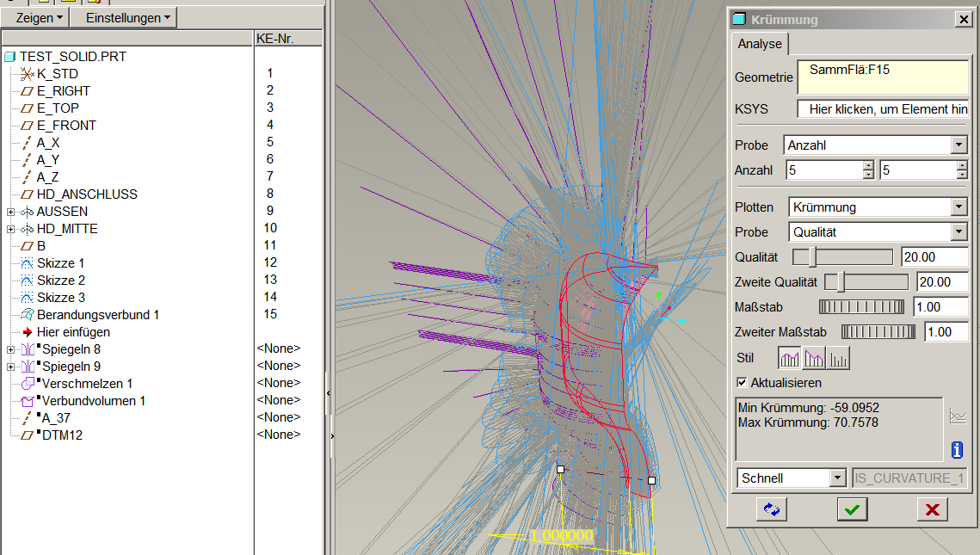Expand the Spiegeln 8 tree node

(10, 350)
